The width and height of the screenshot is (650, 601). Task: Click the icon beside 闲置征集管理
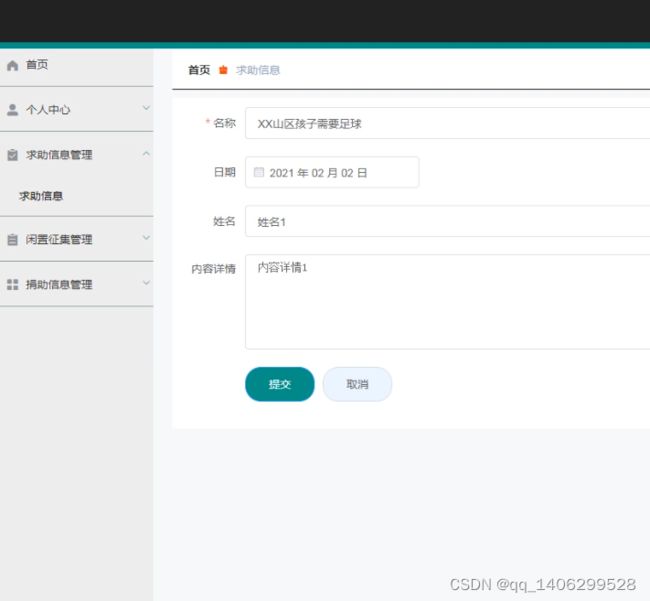click(x=12, y=240)
